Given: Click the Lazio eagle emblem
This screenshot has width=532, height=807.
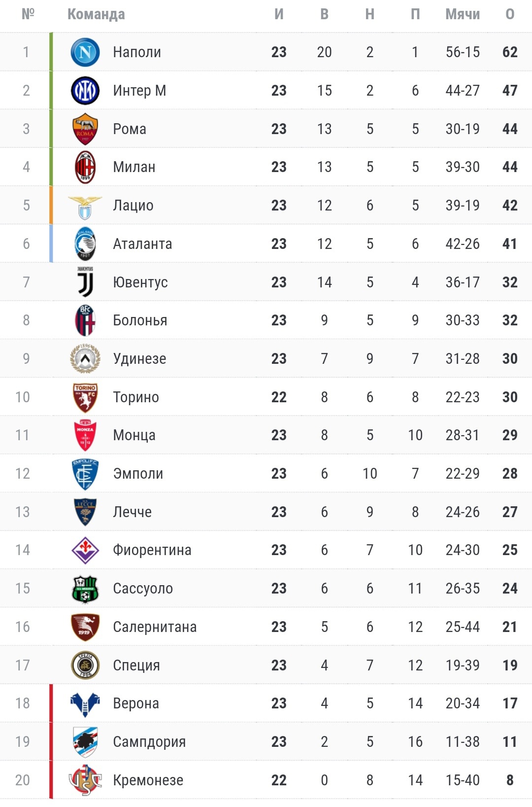Looking at the screenshot, I should (x=85, y=206).
